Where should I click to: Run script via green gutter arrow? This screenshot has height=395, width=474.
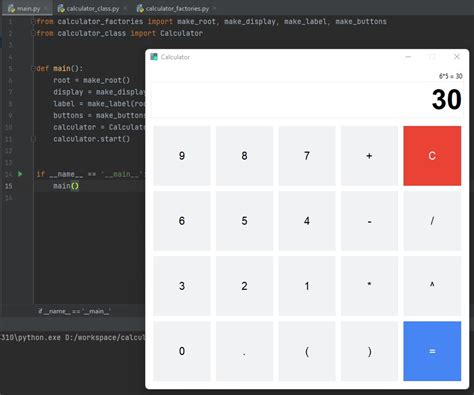click(x=20, y=174)
